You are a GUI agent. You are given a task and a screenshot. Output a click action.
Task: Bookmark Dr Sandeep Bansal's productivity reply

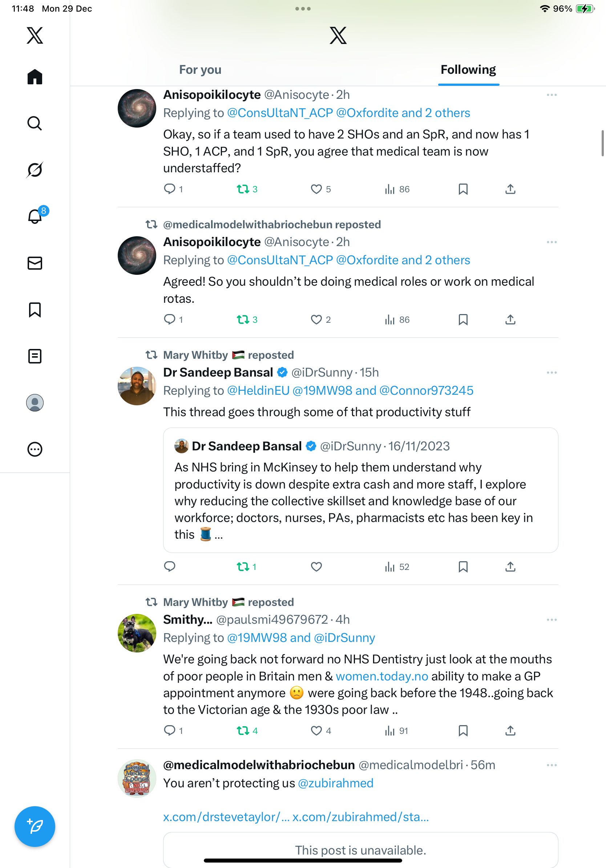coord(463,567)
